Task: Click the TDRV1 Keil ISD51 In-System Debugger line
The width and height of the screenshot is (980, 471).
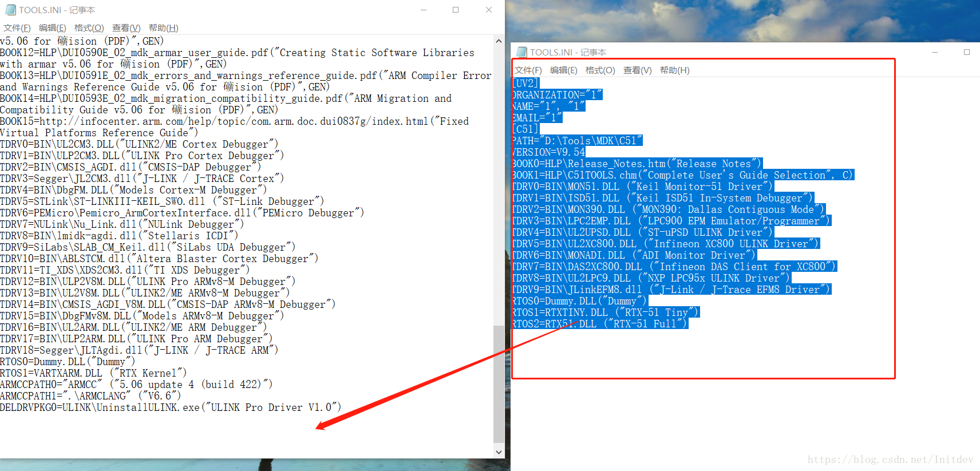Action: (x=663, y=198)
